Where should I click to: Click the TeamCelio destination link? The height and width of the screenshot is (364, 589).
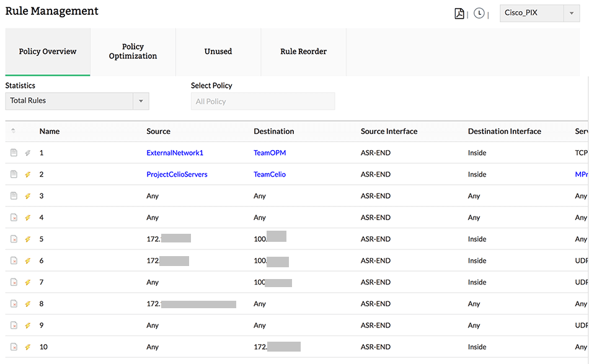[x=269, y=174]
